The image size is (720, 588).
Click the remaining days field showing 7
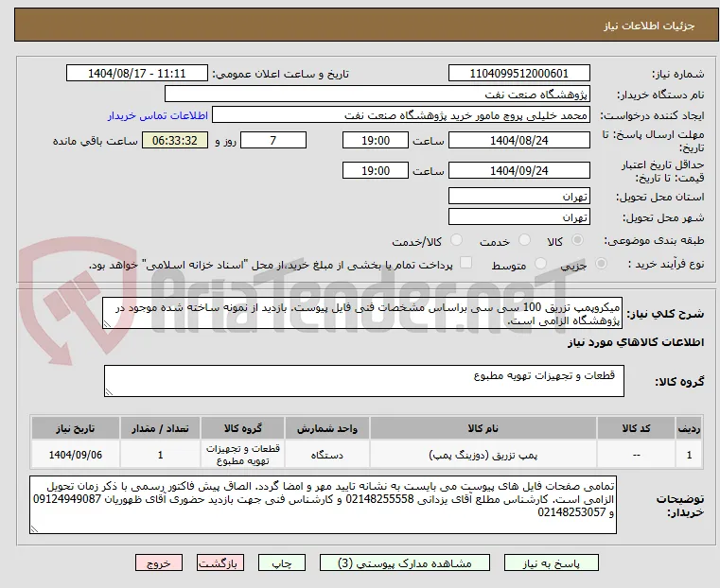(273, 140)
